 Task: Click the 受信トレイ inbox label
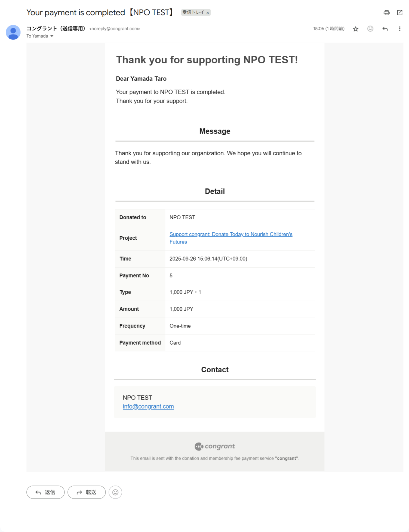pos(193,13)
